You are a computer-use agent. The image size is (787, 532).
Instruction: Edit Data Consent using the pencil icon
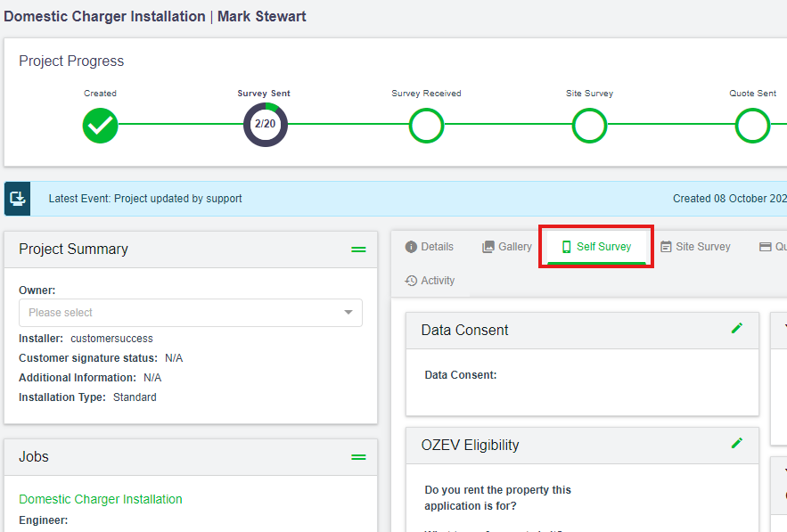click(x=737, y=328)
